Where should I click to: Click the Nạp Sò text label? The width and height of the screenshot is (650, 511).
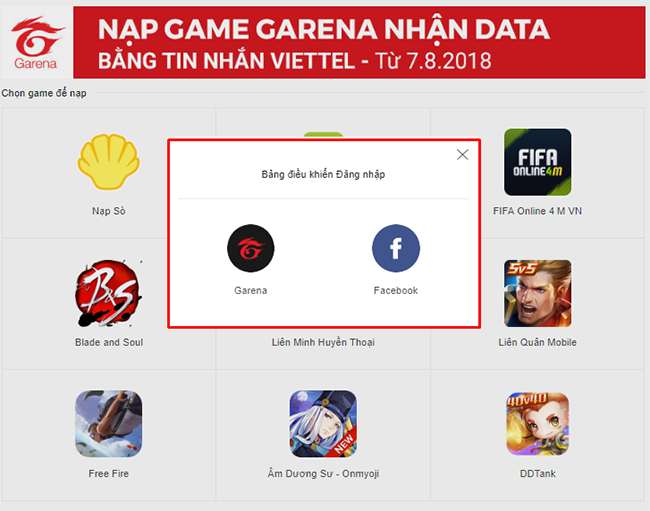[109, 211]
